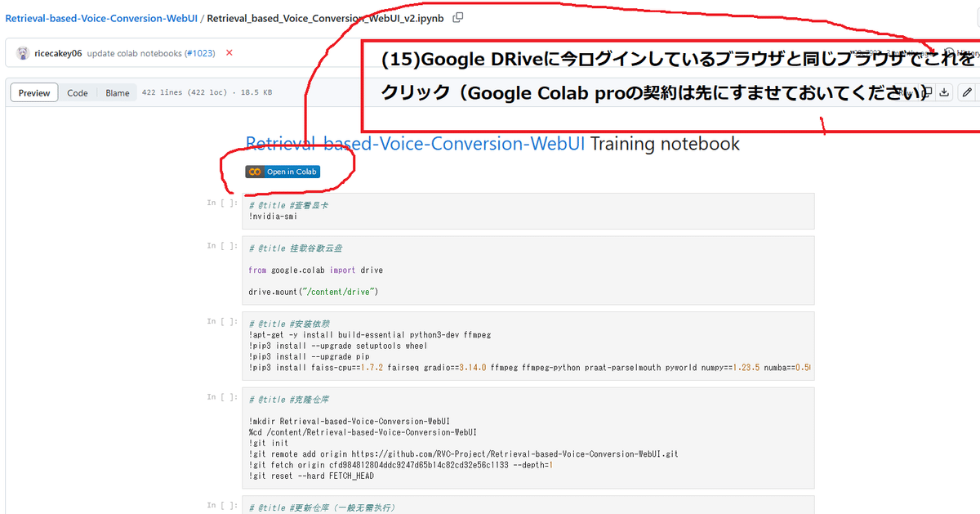Open ricecakey06's avatar image
This screenshot has height=514, width=980.
click(22, 53)
